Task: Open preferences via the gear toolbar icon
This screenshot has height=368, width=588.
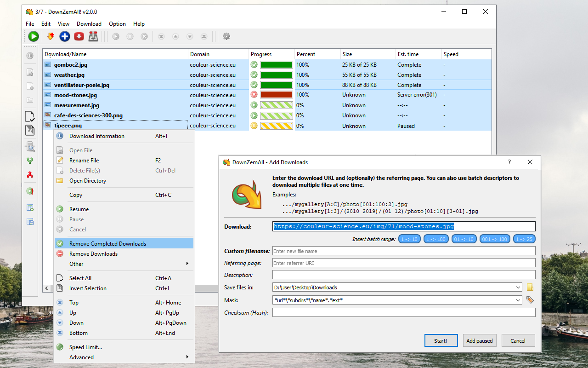Action: pyautogui.click(x=226, y=36)
